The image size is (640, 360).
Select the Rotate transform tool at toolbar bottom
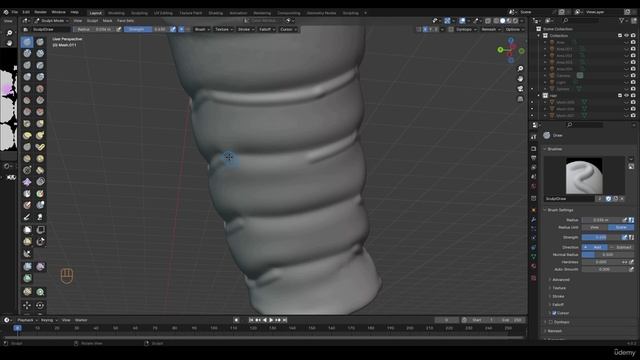click(40, 305)
